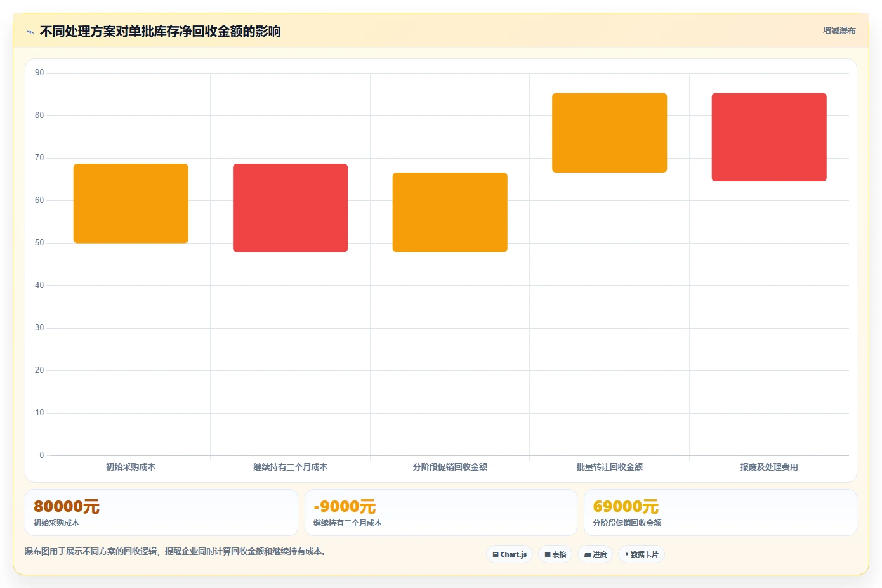
Task: Select the 表格 tag chip
Action: click(555, 554)
